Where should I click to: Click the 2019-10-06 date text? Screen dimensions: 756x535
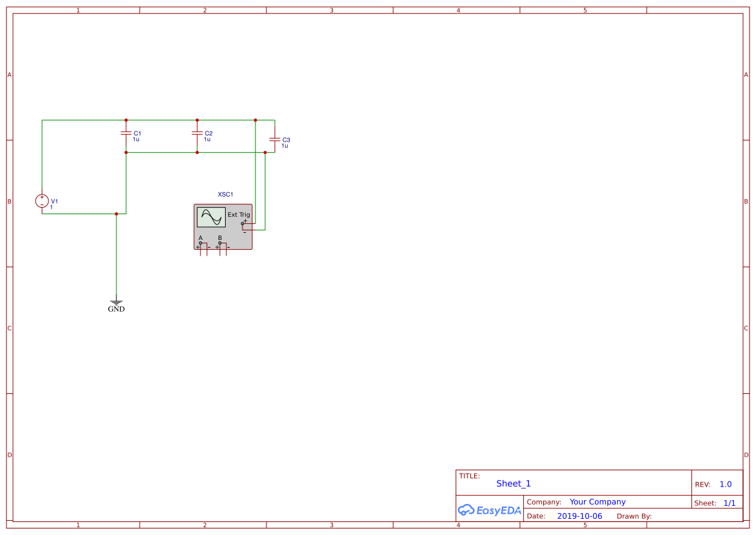pos(580,516)
